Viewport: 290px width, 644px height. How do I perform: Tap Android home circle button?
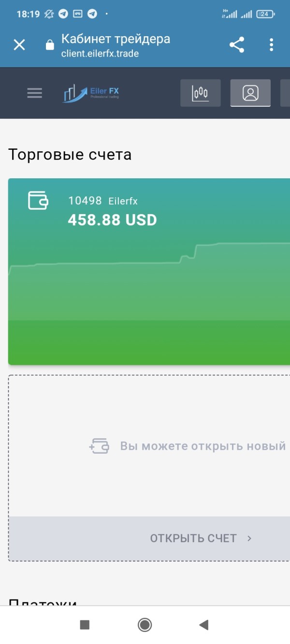click(145, 625)
